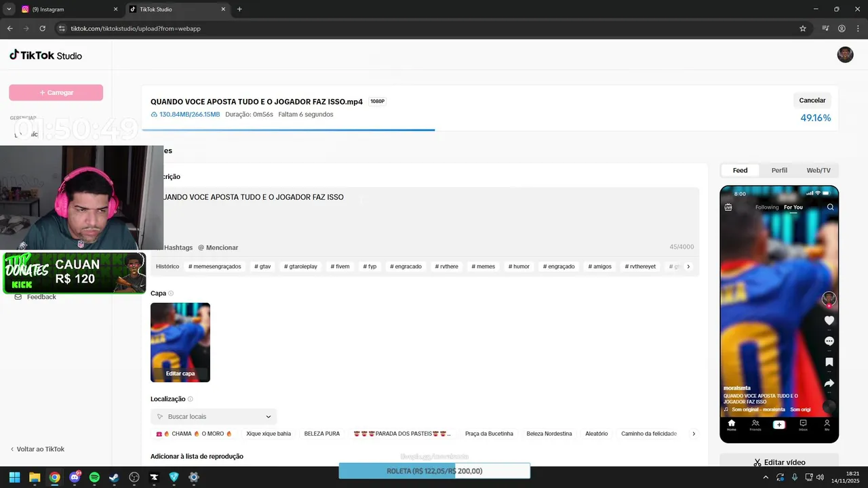The width and height of the screenshot is (868, 488).
Task: Click the Home icon in preview navbar
Action: (731, 425)
